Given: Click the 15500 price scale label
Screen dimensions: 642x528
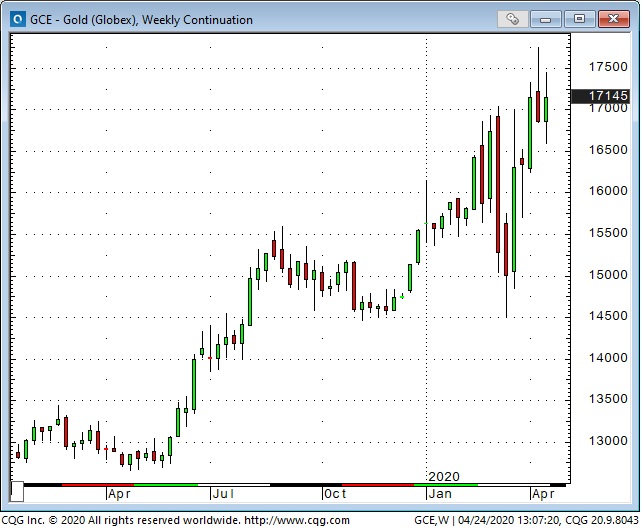Looking at the screenshot, I should [x=608, y=233].
